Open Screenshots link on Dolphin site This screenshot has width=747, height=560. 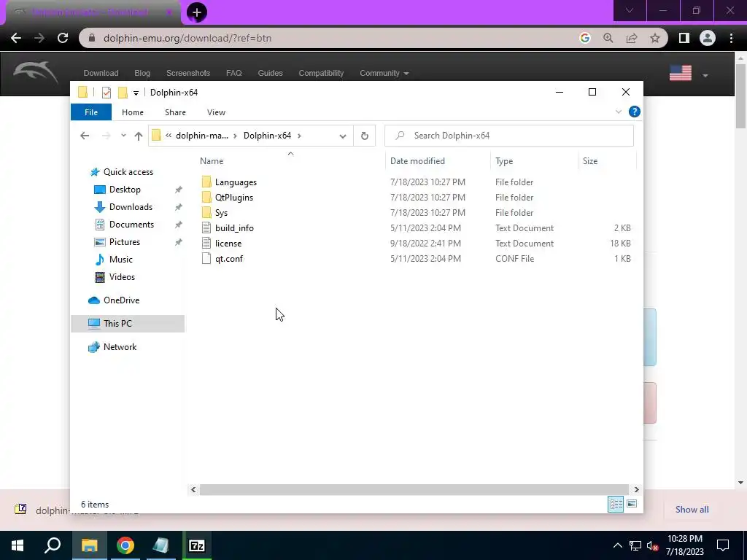point(188,74)
